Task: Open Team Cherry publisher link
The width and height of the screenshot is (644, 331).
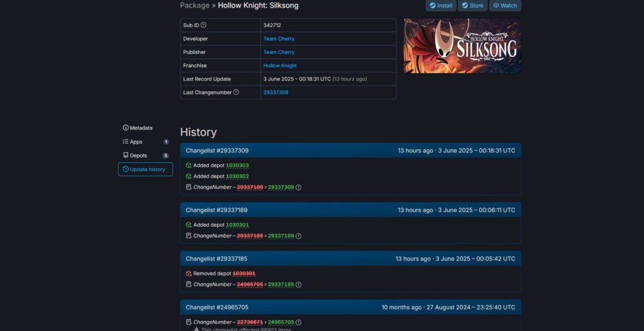Action: click(x=279, y=52)
